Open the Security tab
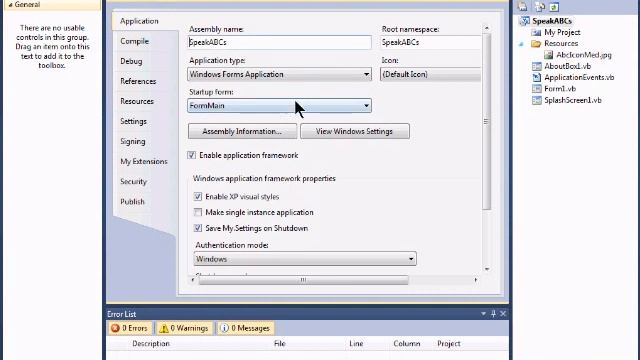This screenshot has width=640, height=360. coord(133,182)
